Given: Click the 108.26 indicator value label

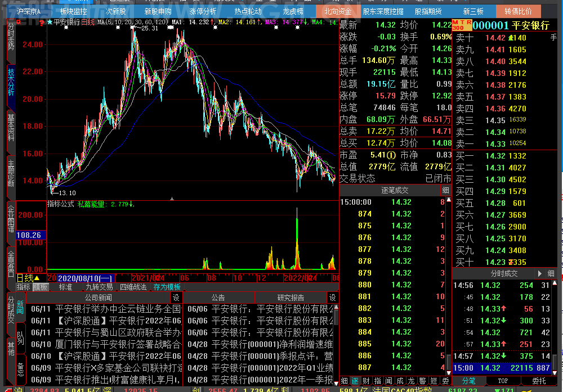Looking at the screenshot, I should click(31, 235).
